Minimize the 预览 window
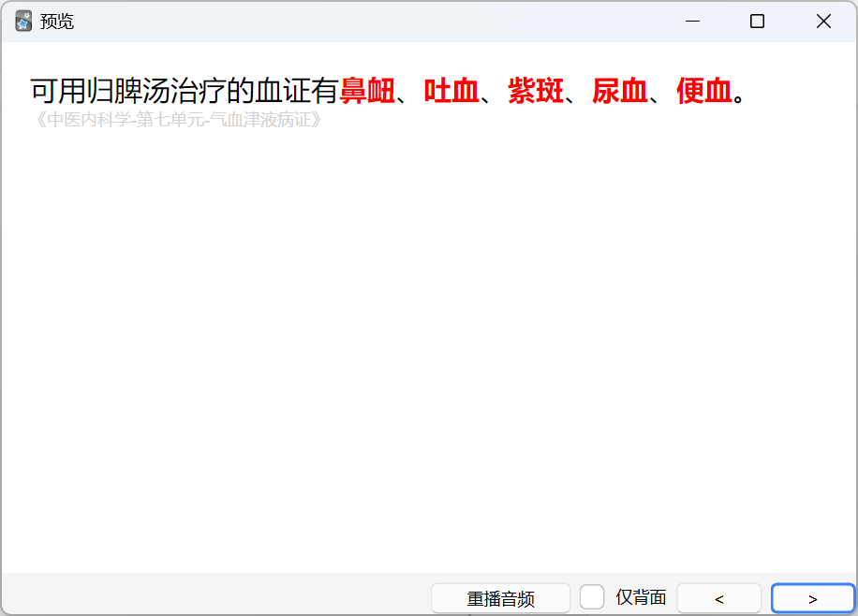This screenshot has width=858, height=616. 693,22
